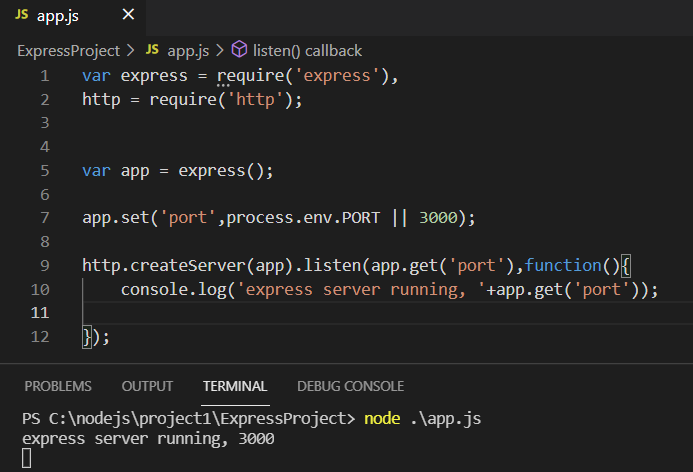Click the number 3000 in line 7

[438, 218]
